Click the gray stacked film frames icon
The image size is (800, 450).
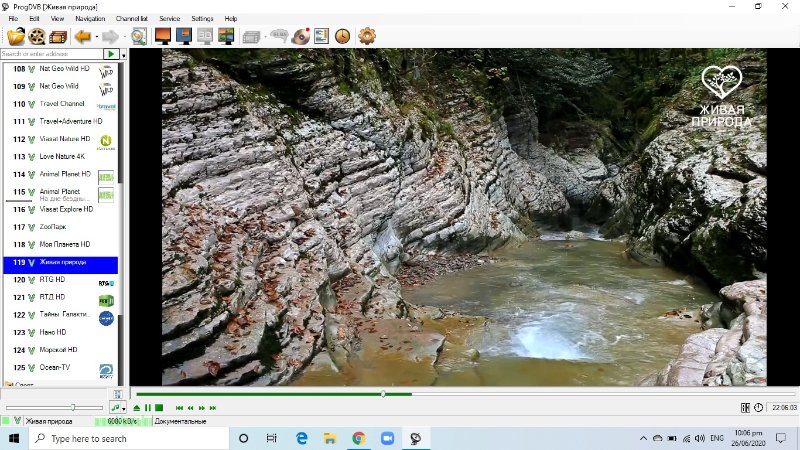click(251, 37)
